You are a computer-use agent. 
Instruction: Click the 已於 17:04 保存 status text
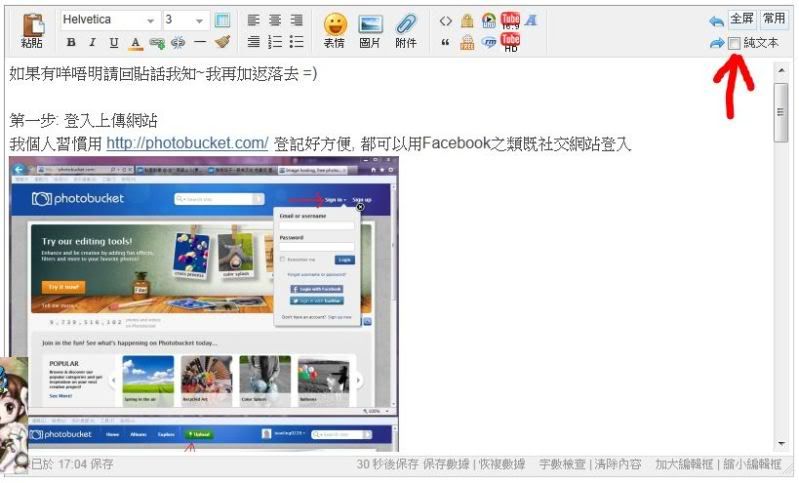[72, 464]
